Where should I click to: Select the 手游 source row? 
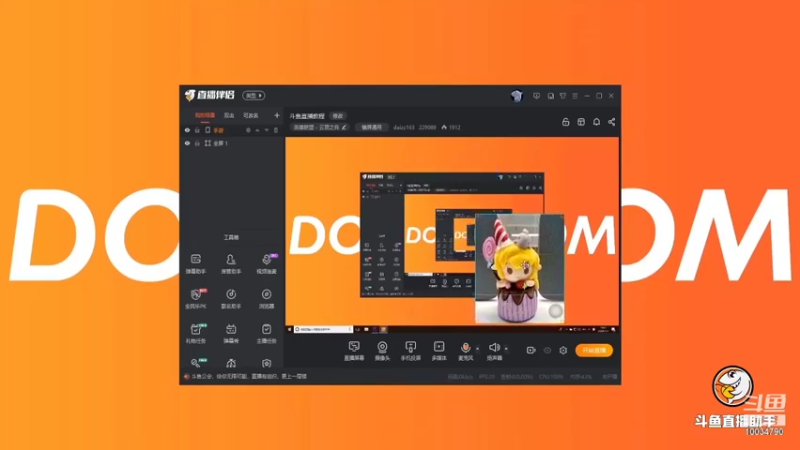(x=231, y=131)
